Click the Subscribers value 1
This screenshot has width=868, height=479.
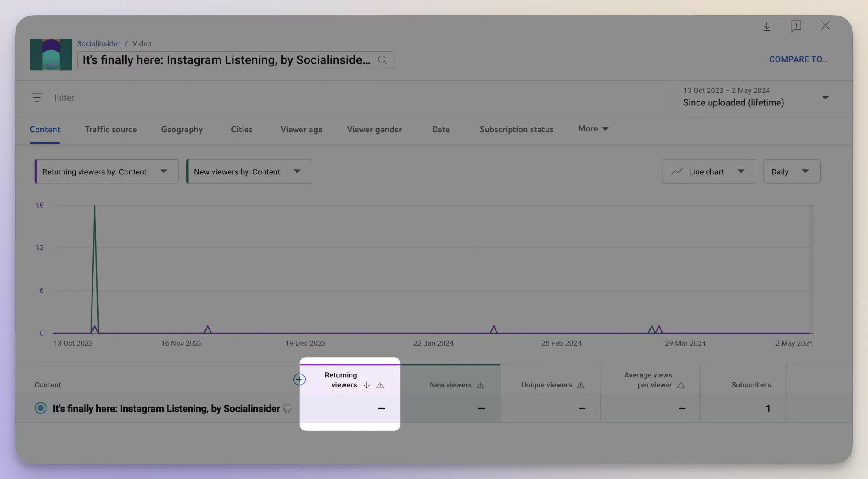coord(768,408)
